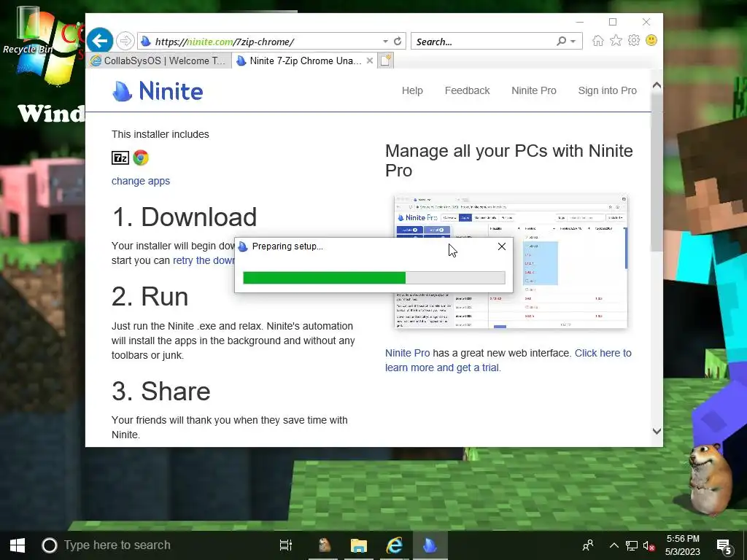This screenshot has width=747, height=560.
Task: Open Task View from the taskbar
Action: [285, 545]
